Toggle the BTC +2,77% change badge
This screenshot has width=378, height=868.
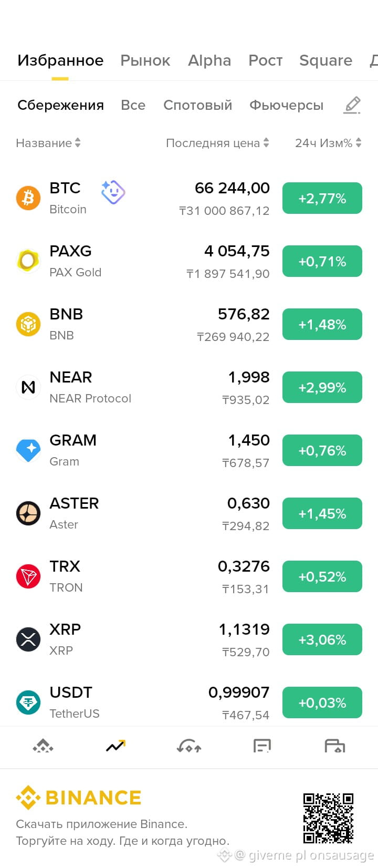(x=322, y=198)
